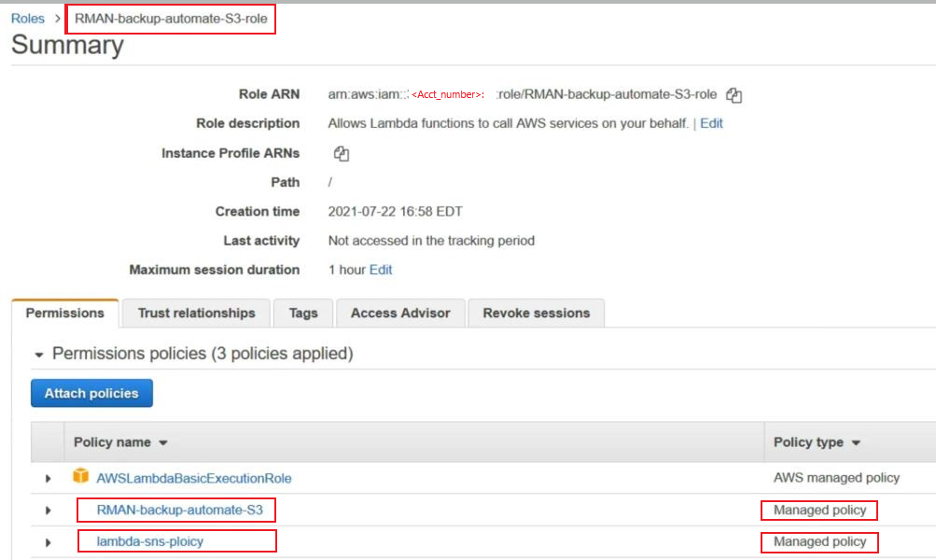Click the Managed policy cell for RMAN-backup-automate-S3
Screen dimensions: 936x560
click(x=819, y=510)
